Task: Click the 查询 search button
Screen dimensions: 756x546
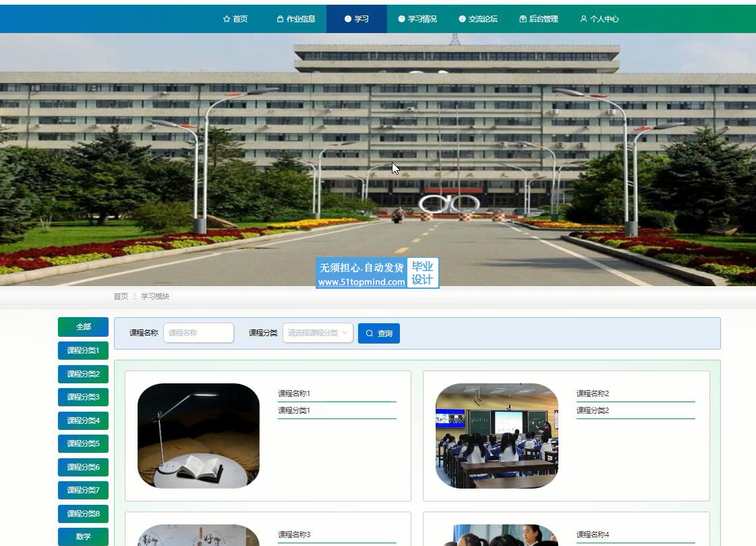Action: point(379,333)
